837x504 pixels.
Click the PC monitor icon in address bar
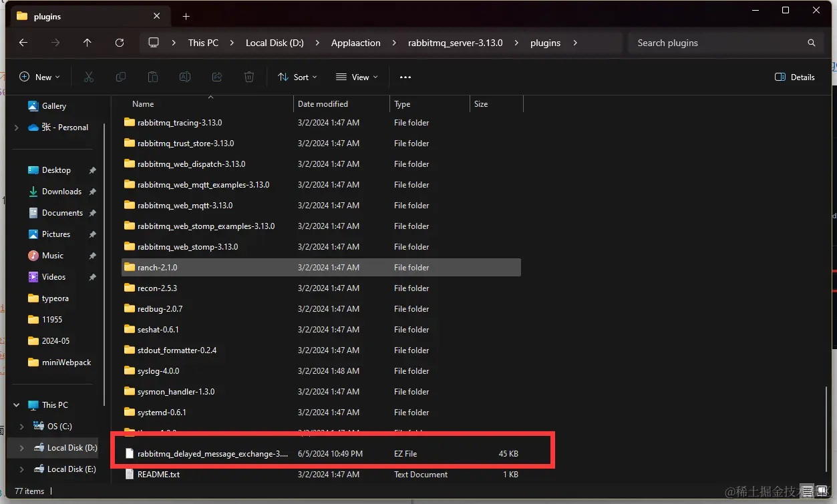click(154, 42)
